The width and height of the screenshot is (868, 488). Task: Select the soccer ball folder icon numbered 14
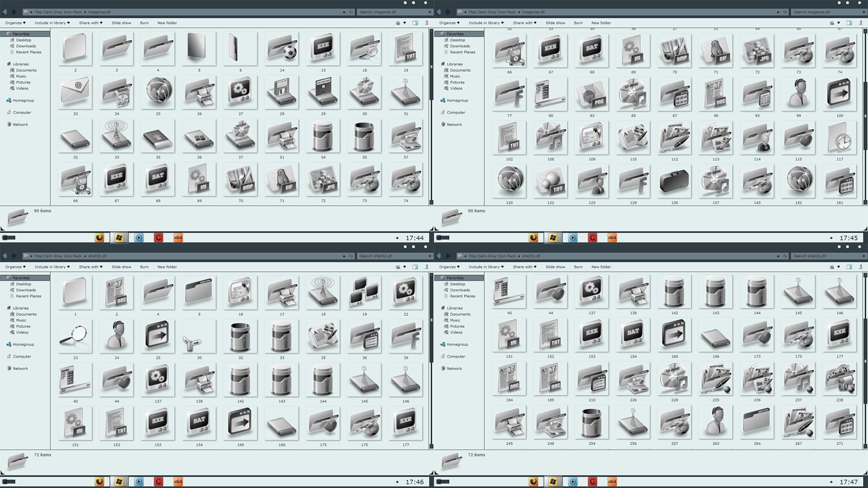[x=282, y=49]
